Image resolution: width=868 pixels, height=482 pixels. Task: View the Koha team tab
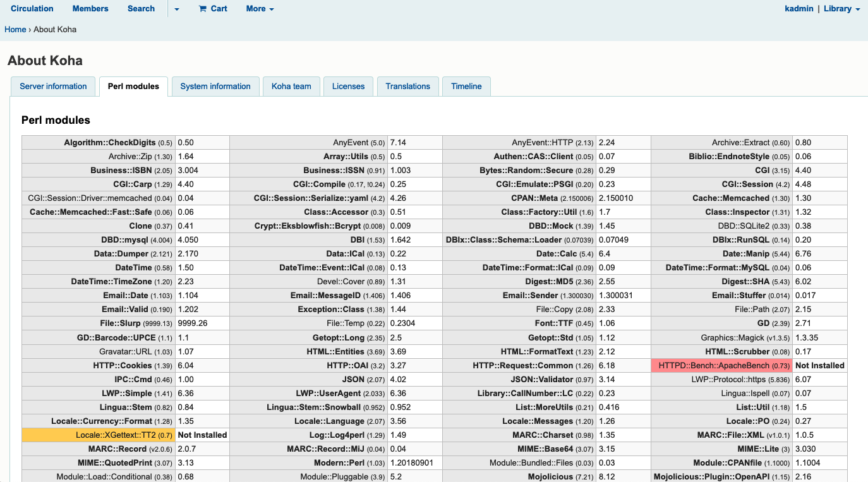pyautogui.click(x=291, y=87)
